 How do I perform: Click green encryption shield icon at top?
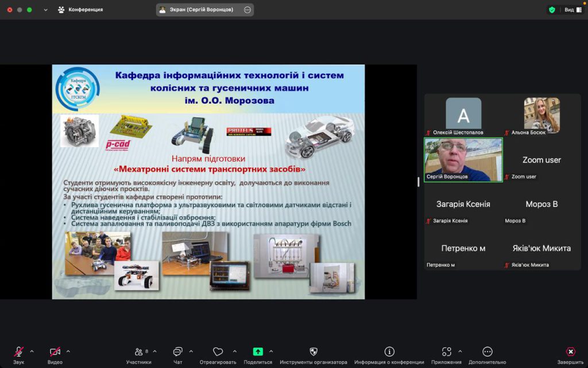pos(552,10)
